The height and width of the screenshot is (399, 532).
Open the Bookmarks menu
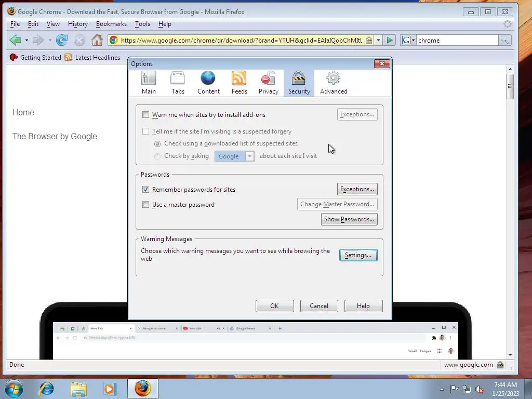111,24
